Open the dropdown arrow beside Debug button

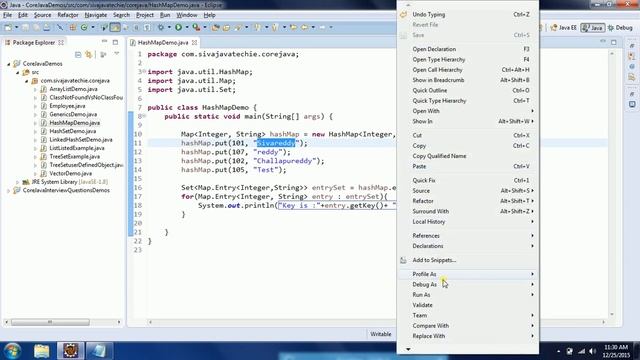click(169, 27)
